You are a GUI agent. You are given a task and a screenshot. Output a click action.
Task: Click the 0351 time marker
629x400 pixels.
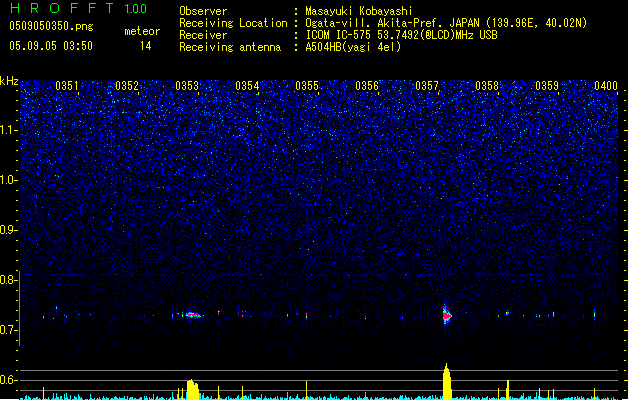point(67,86)
